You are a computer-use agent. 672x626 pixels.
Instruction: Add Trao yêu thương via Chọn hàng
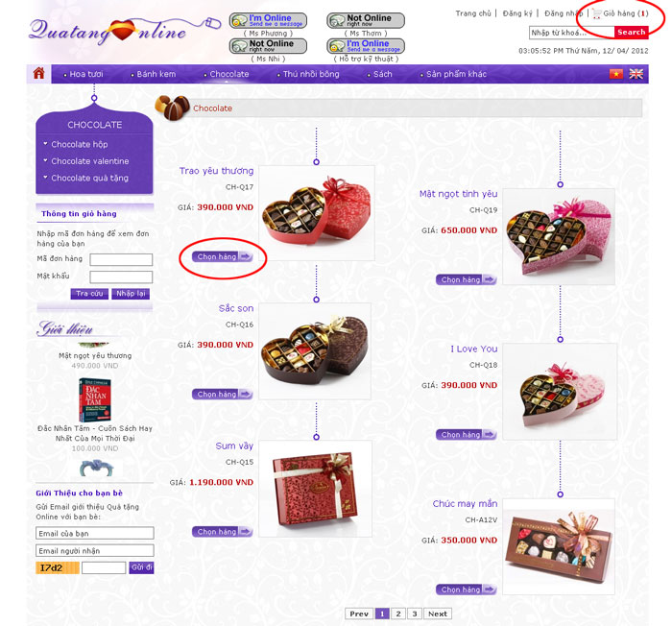pyautogui.click(x=223, y=256)
